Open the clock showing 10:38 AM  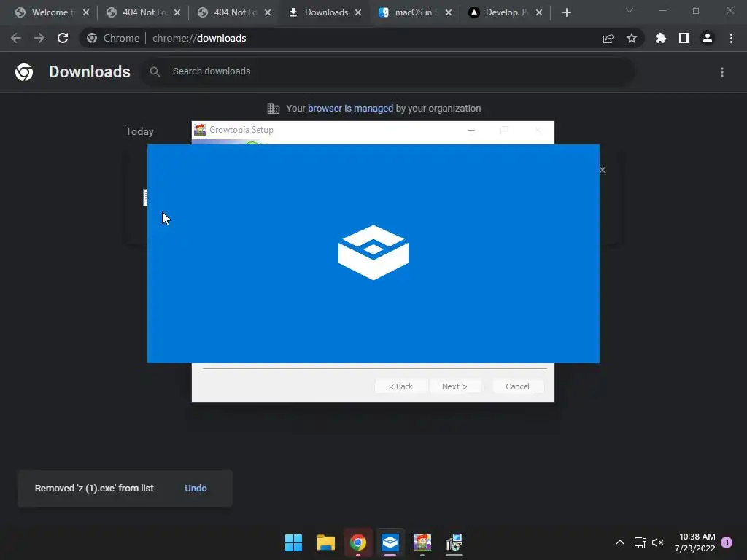(x=694, y=542)
